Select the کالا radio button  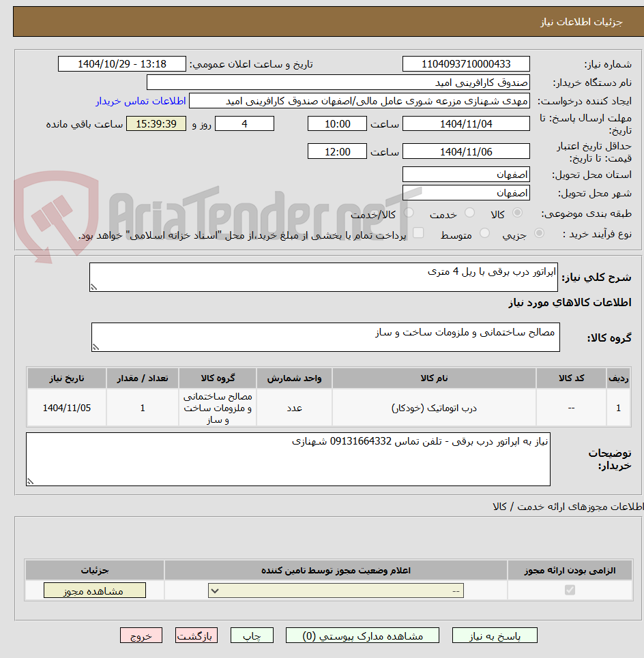coord(518,213)
